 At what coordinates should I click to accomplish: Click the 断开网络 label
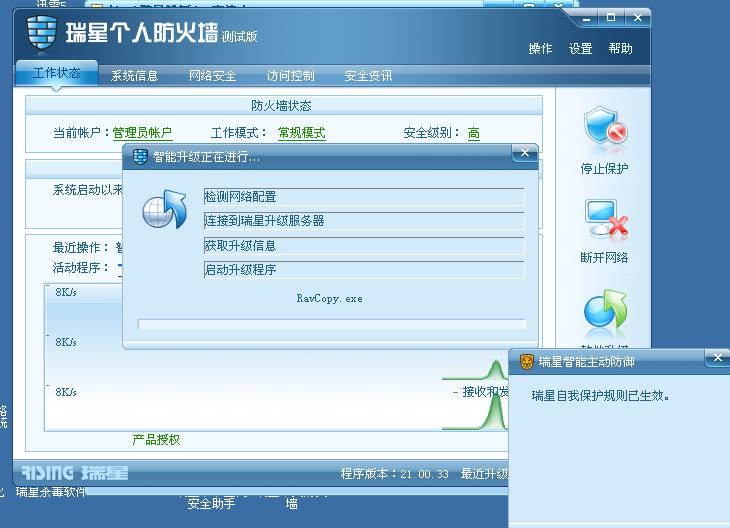604,257
